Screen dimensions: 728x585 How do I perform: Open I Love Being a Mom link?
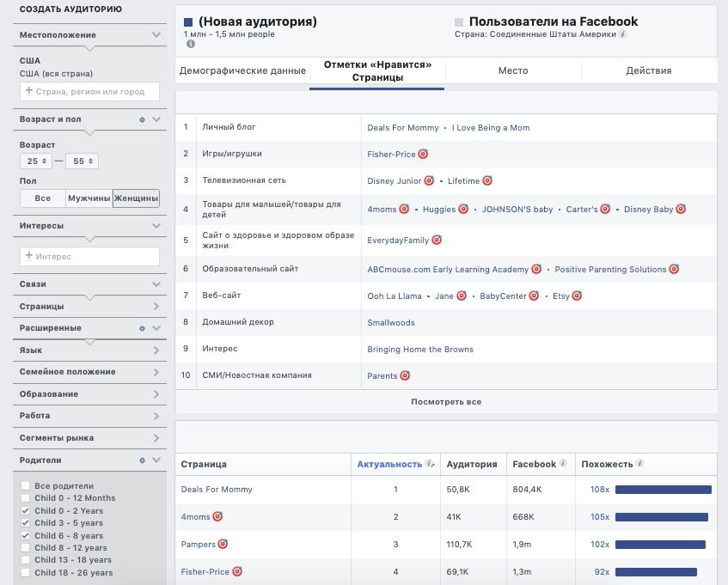click(491, 128)
